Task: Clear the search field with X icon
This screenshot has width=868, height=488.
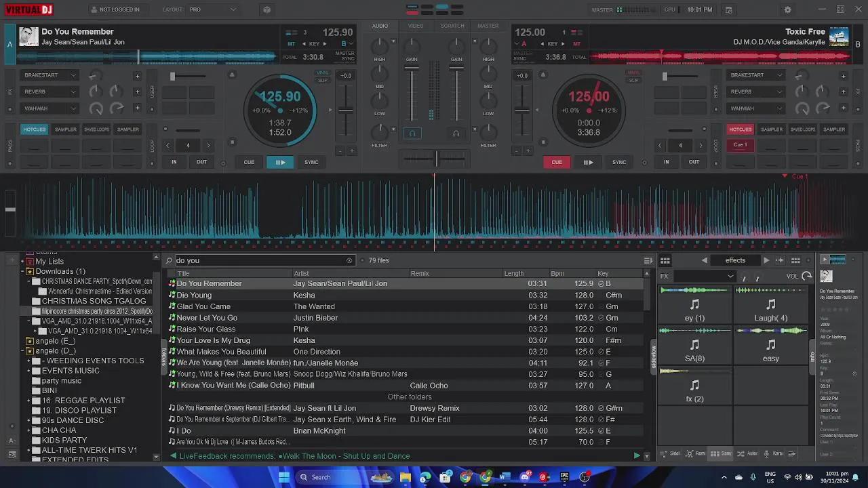Action: [x=349, y=260]
